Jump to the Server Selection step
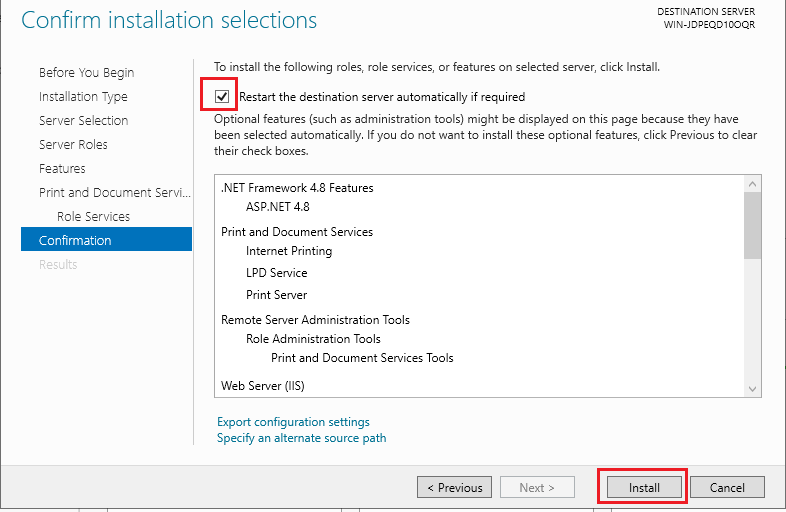786x512 pixels. pos(84,120)
